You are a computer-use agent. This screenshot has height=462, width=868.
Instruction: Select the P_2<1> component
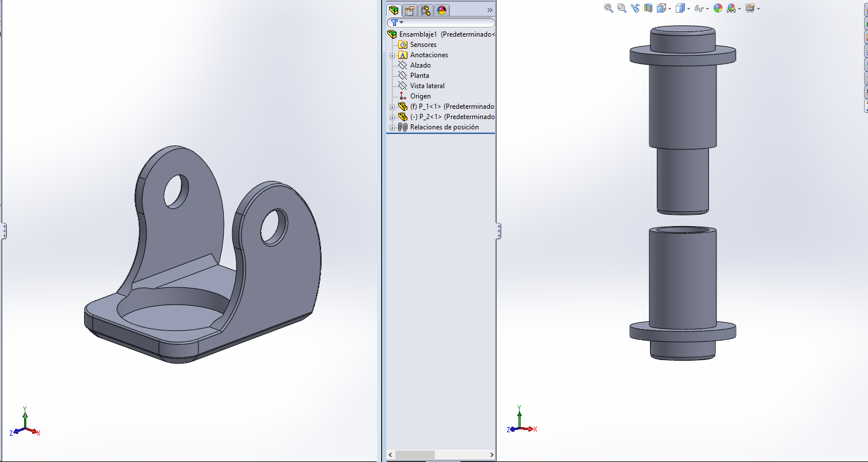click(452, 117)
